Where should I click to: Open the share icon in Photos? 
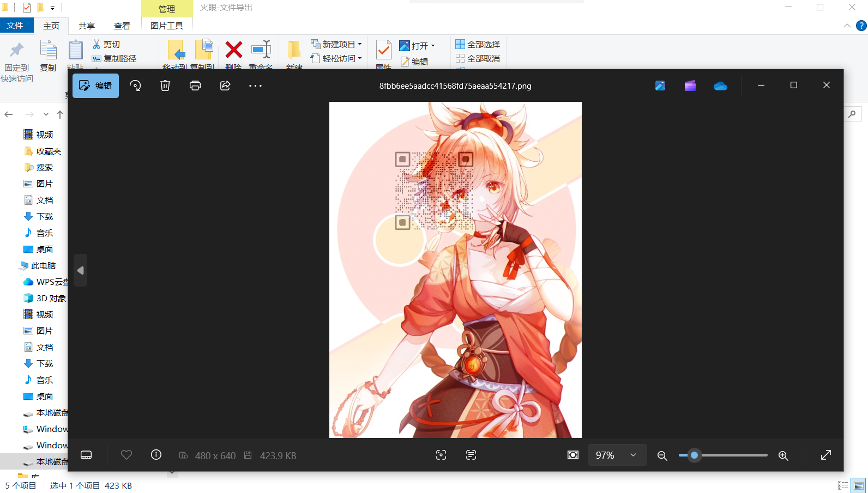(225, 86)
